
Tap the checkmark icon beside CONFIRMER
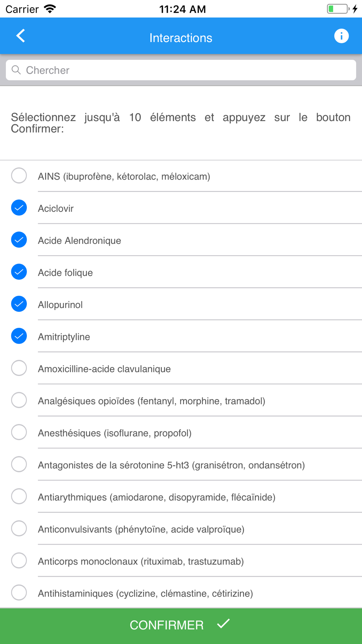click(223, 624)
